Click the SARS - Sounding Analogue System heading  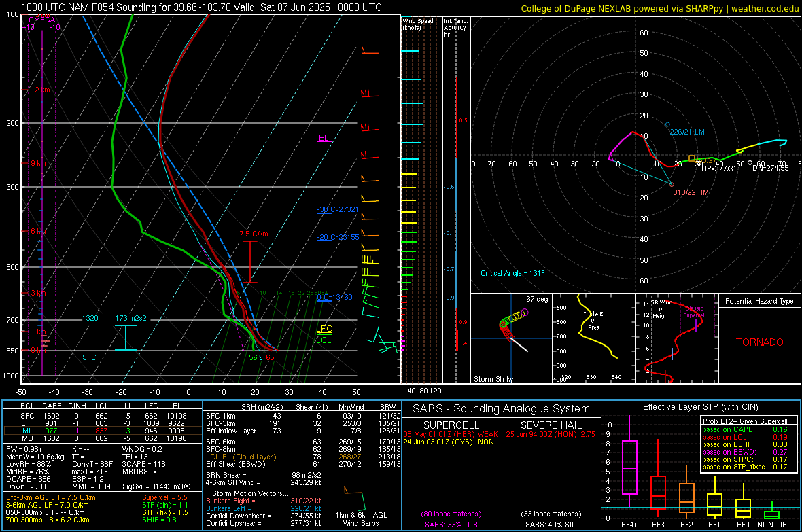point(501,409)
